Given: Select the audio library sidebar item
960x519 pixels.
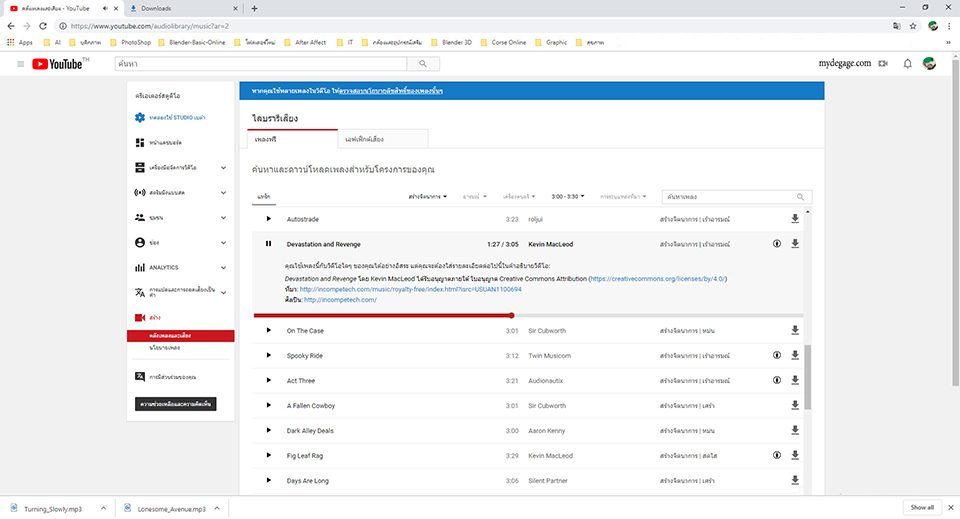Looking at the screenshot, I should click(x=181, y=336).
